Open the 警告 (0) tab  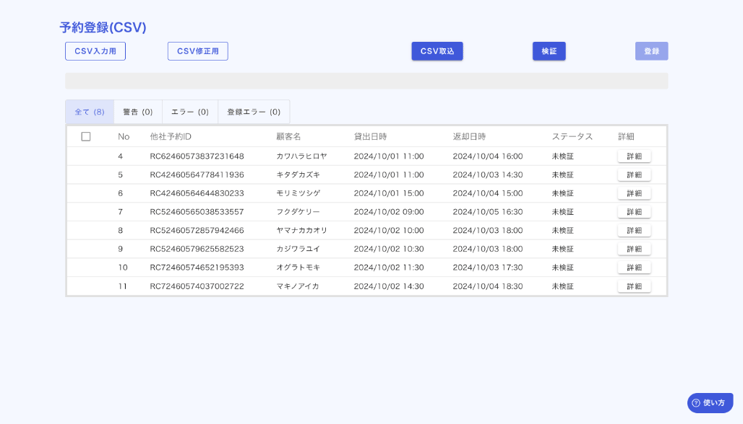click(138, 112)
